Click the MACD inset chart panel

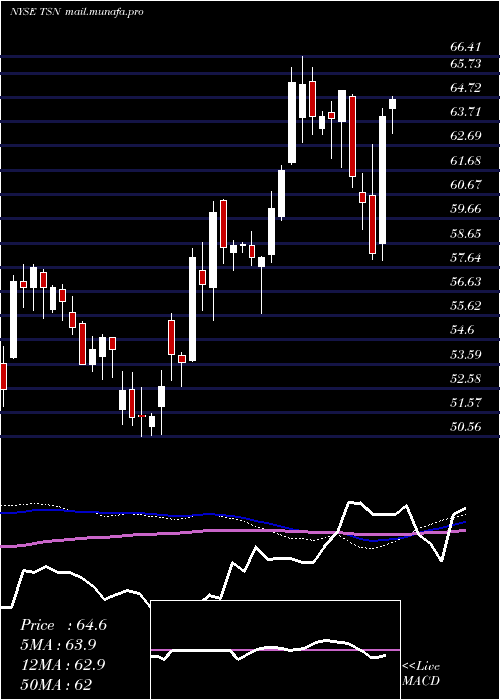[x=275, y=650]
